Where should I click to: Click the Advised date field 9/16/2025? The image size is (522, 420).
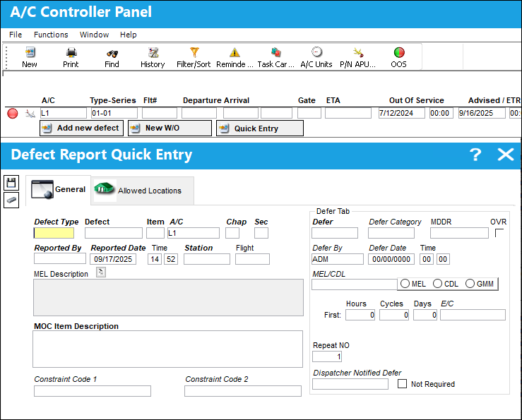[482, 113]
